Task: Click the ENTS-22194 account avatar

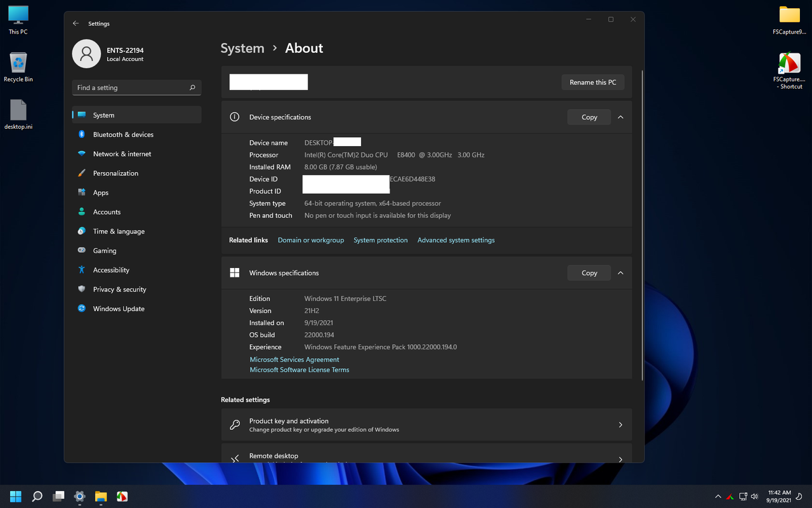Action: (x=87, y=54)
